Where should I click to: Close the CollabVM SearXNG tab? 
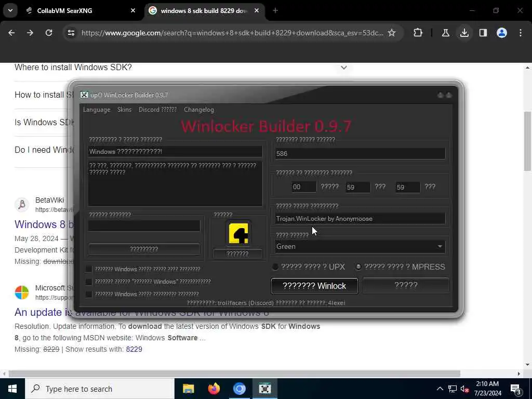point(133,10)
